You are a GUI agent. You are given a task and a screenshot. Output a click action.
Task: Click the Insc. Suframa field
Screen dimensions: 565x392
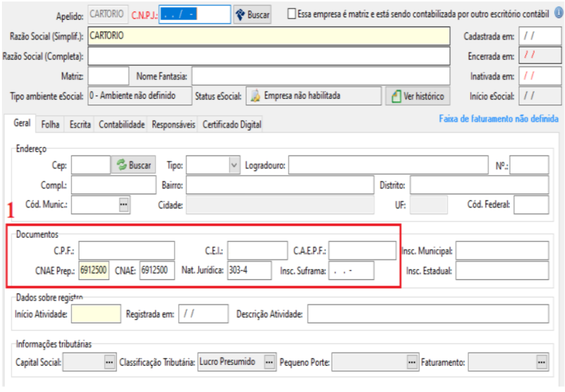pos(351,270)
